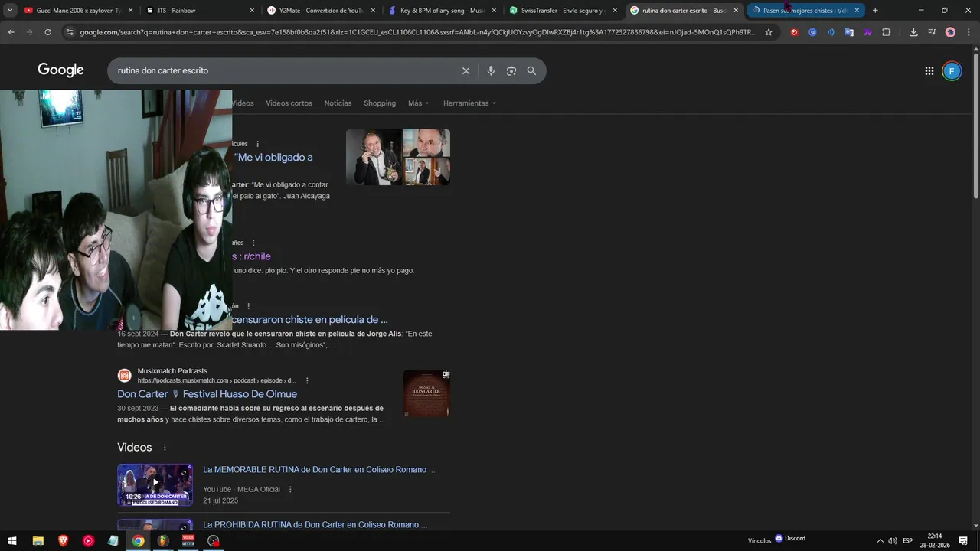980x551 pixels.
Task: Open File Explorer from the taskbar
Action: [38, 541]
